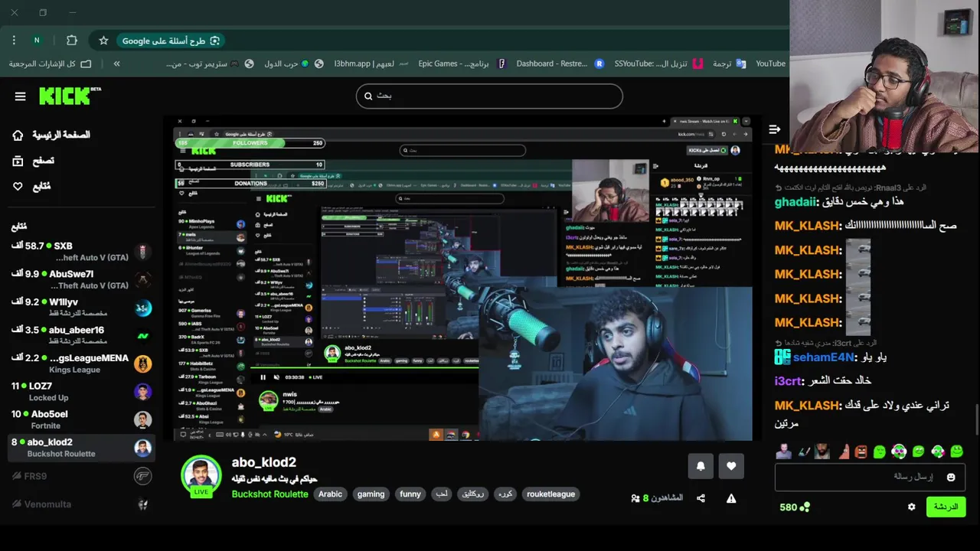Expand the bookmarks overflow chevron
Viewport: 980px width, 551px height.
(x=116, y=64)
